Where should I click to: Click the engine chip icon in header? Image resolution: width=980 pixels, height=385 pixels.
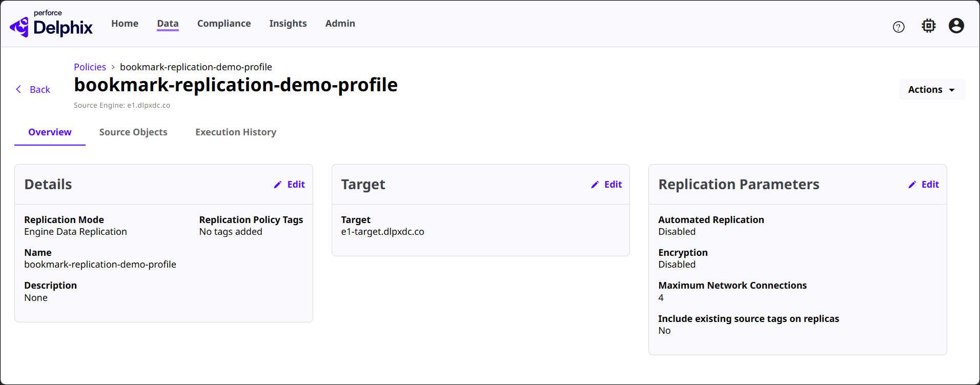[x=928, y=26]
